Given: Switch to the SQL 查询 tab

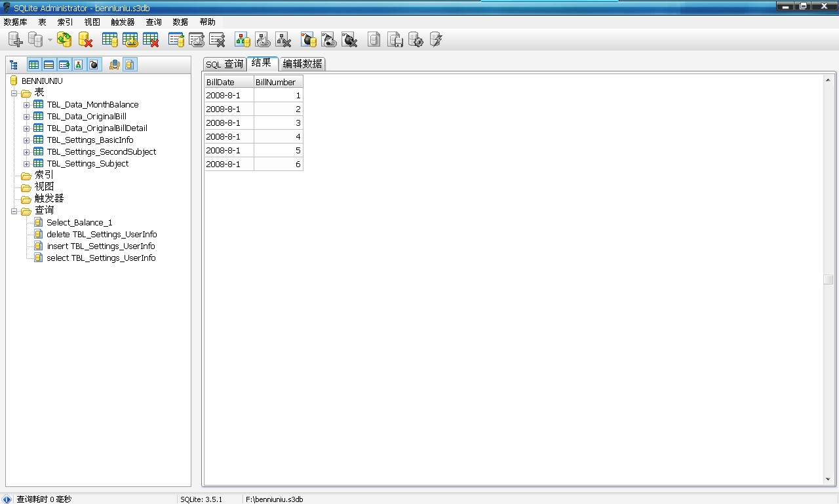Looking at the screenshot, I should 224,64.
